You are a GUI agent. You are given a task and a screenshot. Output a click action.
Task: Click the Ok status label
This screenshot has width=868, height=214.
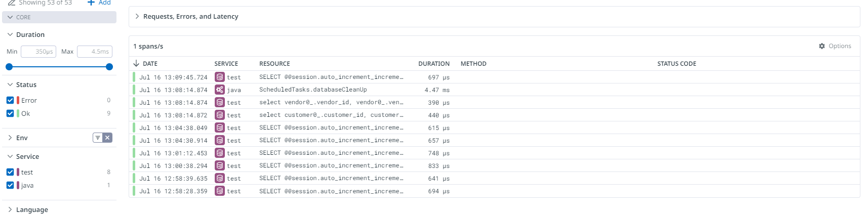[x=25, y=113]
